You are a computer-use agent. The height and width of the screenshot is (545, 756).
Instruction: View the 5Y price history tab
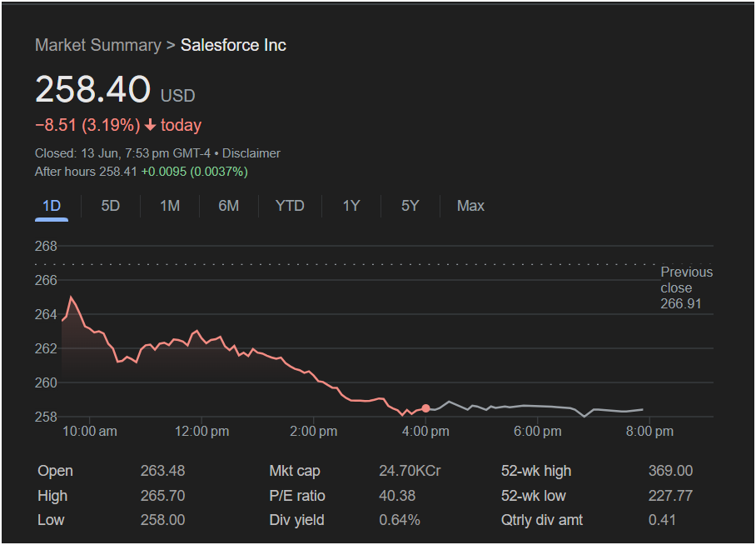point(410,206)
